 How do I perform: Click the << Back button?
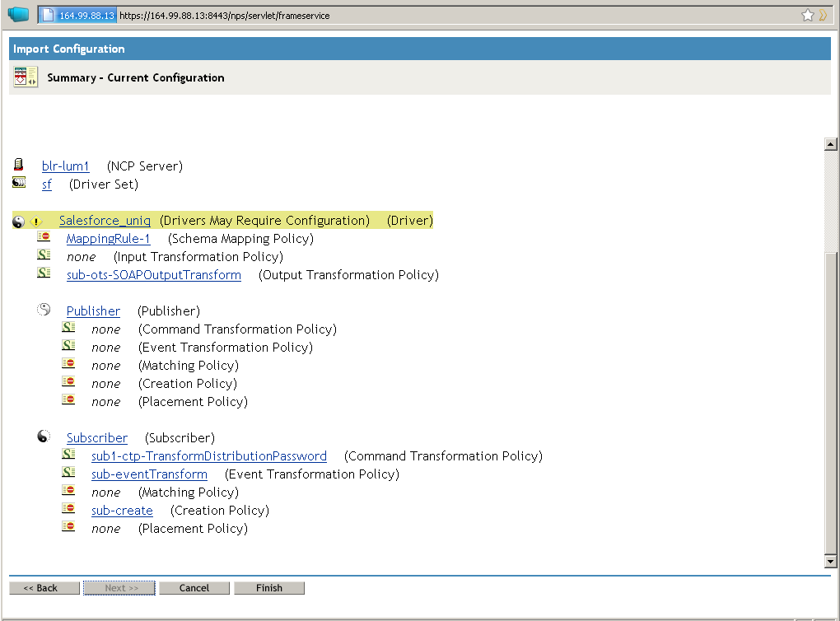point(44,588)
